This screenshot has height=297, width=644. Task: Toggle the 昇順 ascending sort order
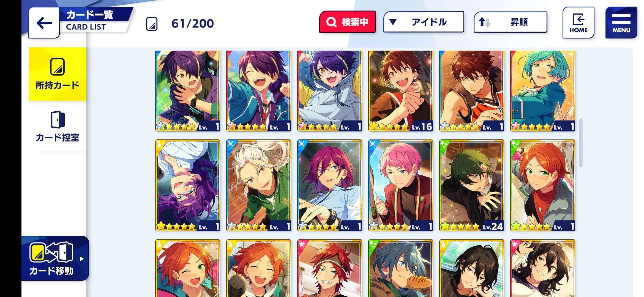coord(510,22)
